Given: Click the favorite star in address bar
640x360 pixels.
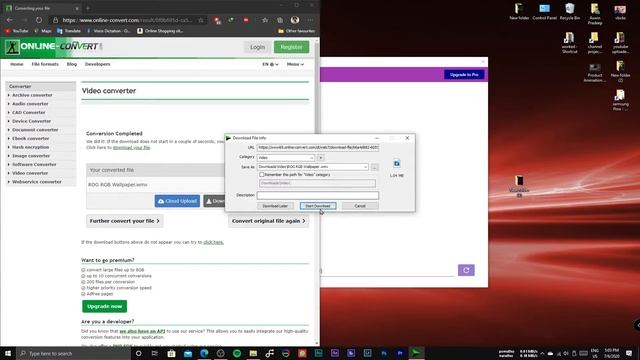Looking at the screenshot, I should (x=201, y=20).
